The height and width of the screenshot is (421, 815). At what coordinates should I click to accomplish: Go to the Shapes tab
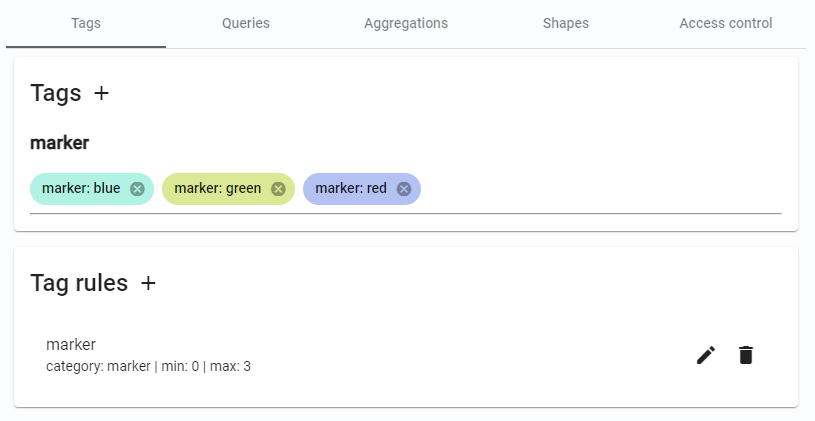point(565,23)
